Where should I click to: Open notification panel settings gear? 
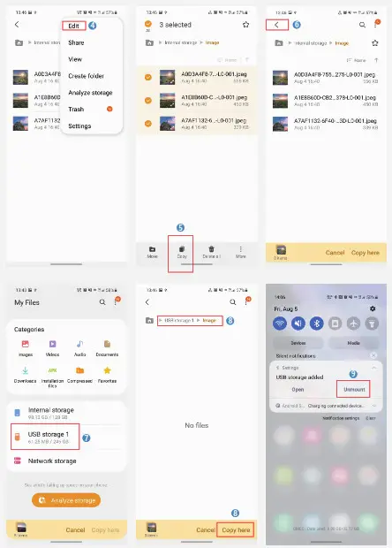pyautogui.click(x=373, y=308)
